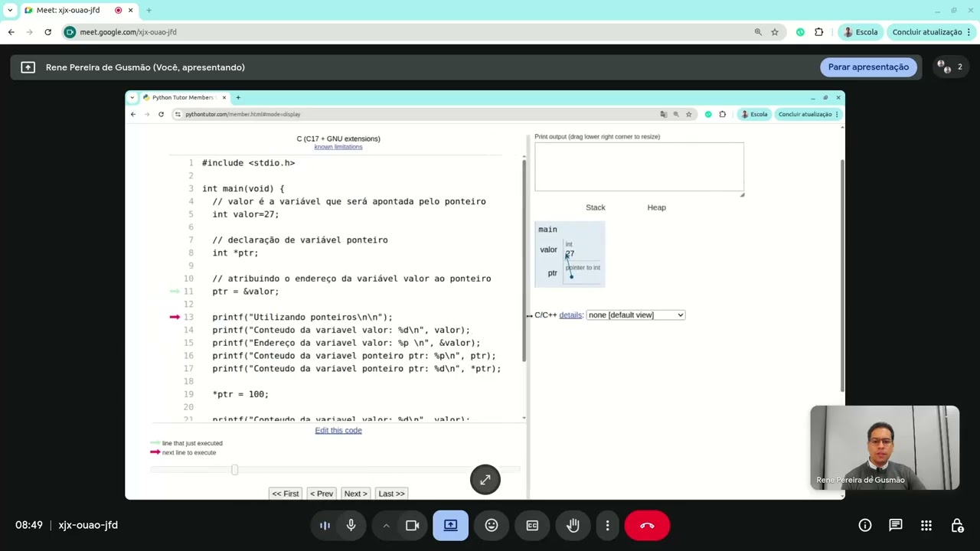The image size is (980, 551).
Task: Click the int valor=27; code line
Action: pos(246,214)
